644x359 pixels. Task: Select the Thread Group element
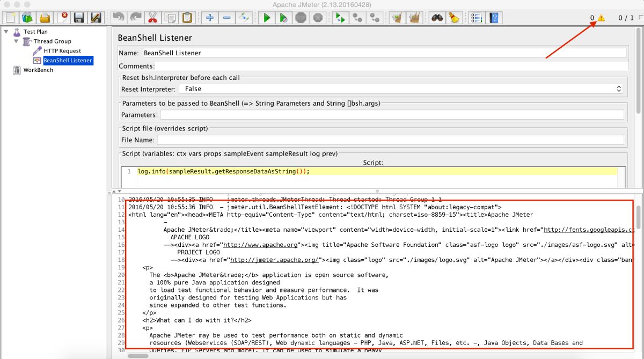(52, 41)
